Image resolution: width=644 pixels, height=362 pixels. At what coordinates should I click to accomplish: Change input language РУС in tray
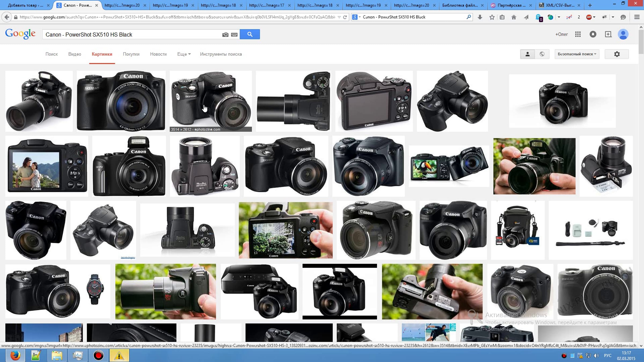[x=608, y=356]
